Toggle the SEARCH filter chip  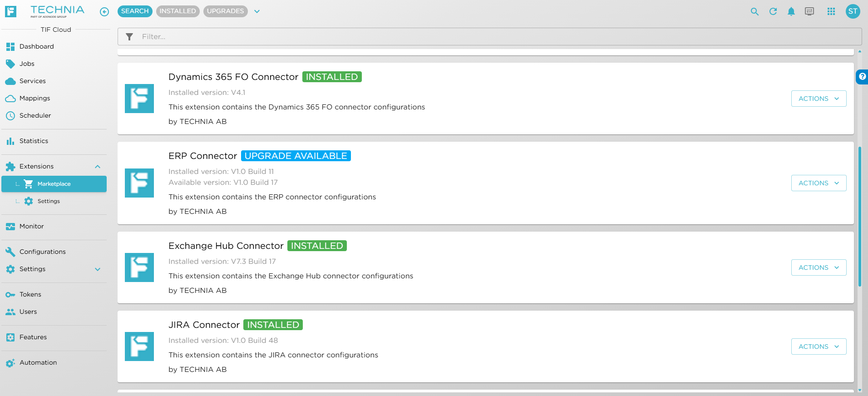pyautogui.click(x=135, y=11)
